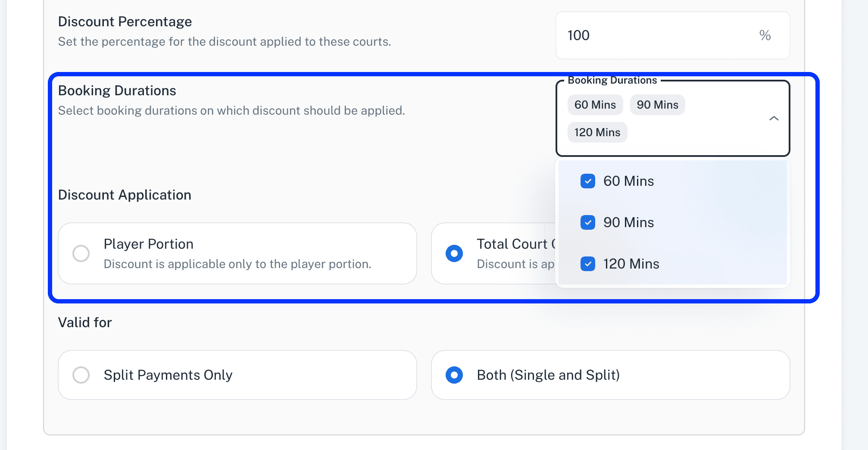Click the 60 Mins dropdown option label
868x450 pixels.
pos(628,181)
